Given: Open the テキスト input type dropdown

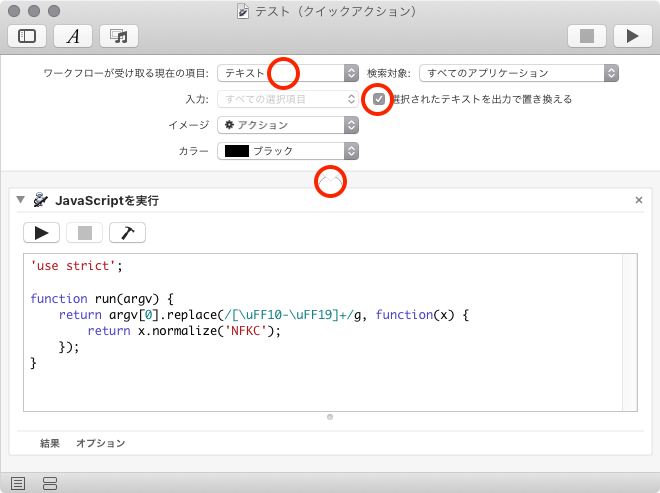Looking at the screenshot, I should point(288,73).
